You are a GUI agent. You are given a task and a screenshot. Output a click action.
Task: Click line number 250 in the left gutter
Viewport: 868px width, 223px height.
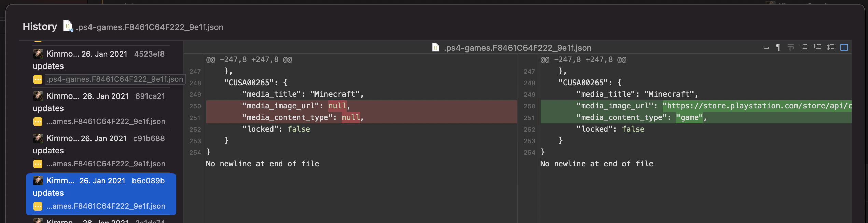(195, 106)
